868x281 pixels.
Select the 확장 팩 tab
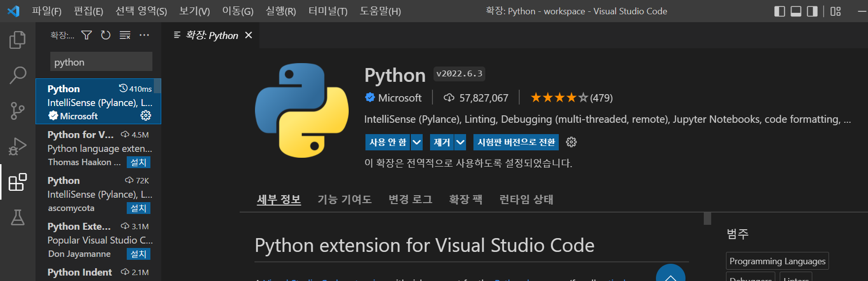pos(466,200)
